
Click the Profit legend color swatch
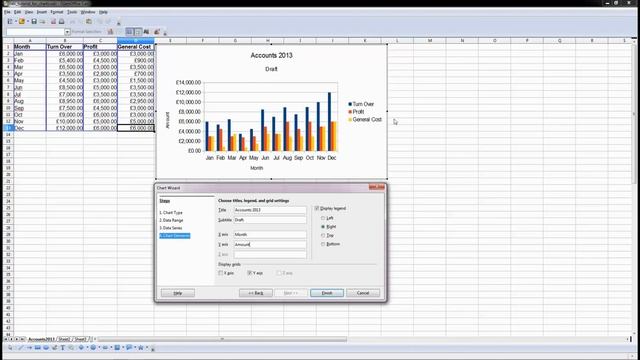[350, 112]
